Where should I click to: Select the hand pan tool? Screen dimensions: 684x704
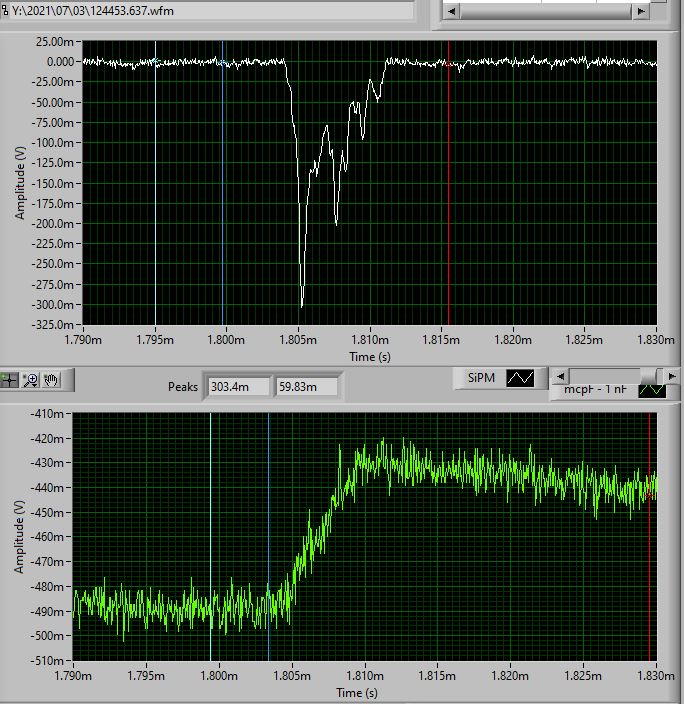50,379
